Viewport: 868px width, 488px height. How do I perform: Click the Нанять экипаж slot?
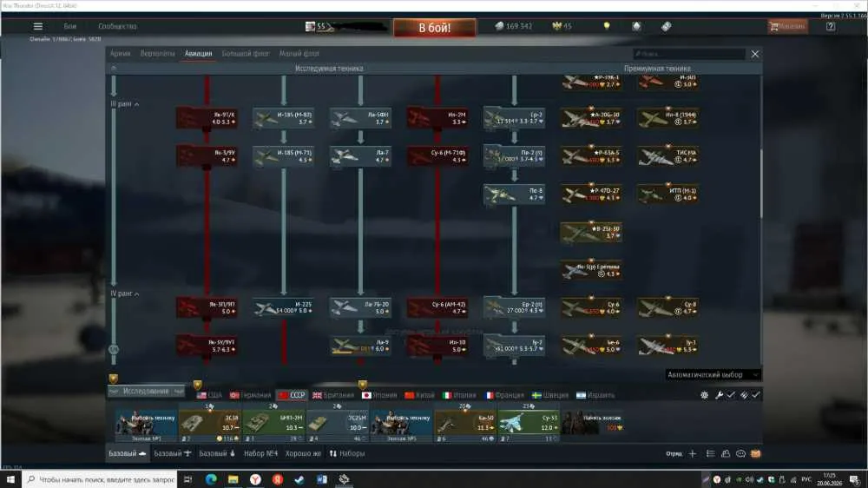(x=592, y=425)
